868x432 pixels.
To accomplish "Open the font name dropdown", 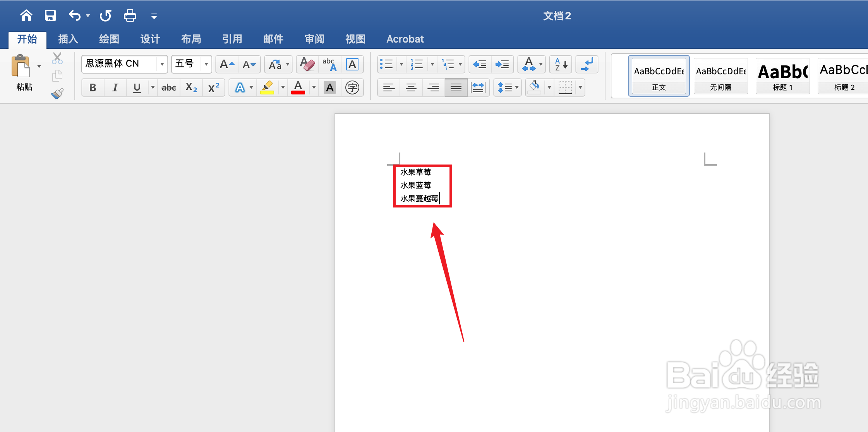I will pyautogui.click(x=162, y=64).
